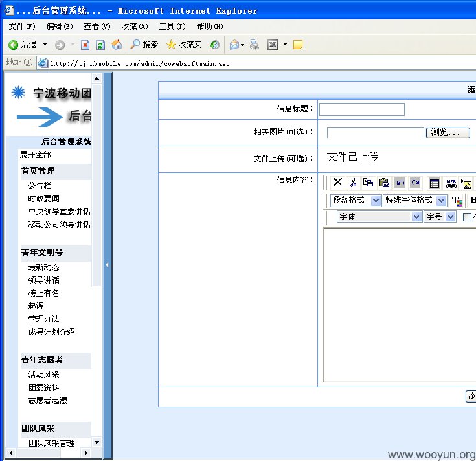This screenshot has width=476, height=461.
Task: Collapse the sidebar with splitter arrow
Action: (107, 265)
